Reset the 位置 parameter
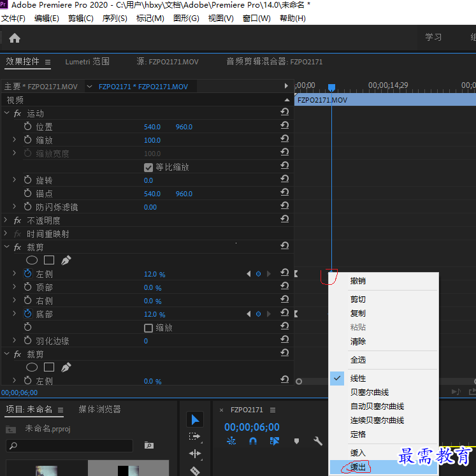Screen dimensions: 476x476 tap(284, 126)
